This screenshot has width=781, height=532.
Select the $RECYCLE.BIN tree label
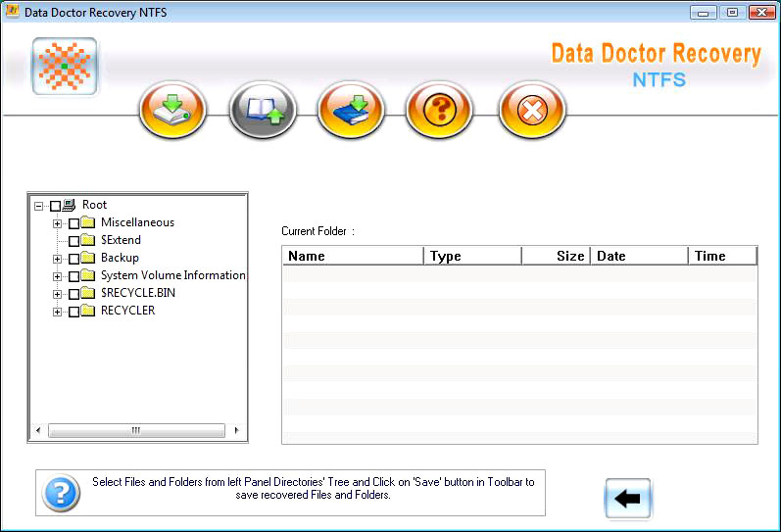point(138,293)
